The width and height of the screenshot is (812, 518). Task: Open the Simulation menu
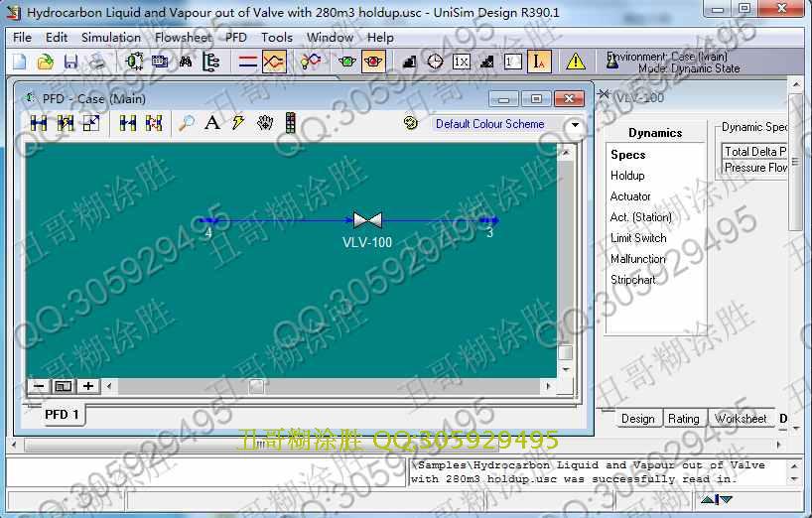[111, 38]
